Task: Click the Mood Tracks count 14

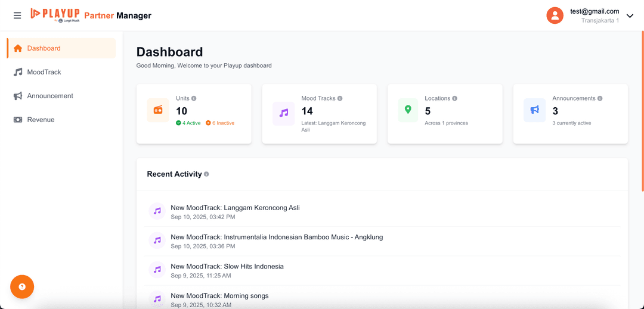Action: pyautogui.click(x=307, y=111)
